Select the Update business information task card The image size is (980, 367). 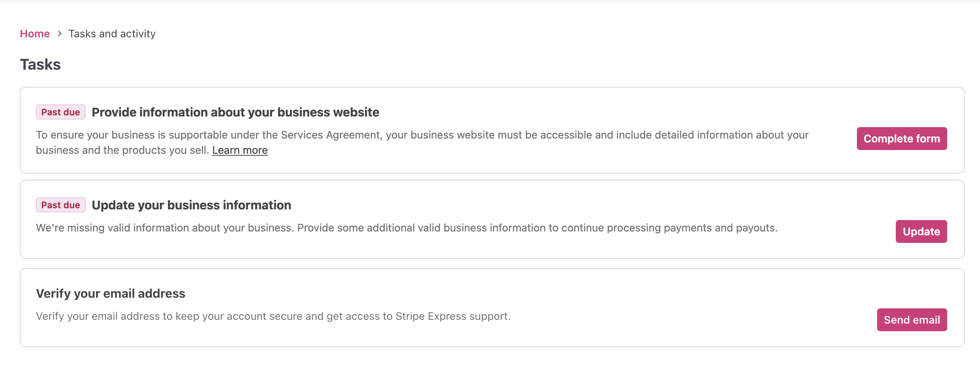pyautogui.click(x=492, y=219)
